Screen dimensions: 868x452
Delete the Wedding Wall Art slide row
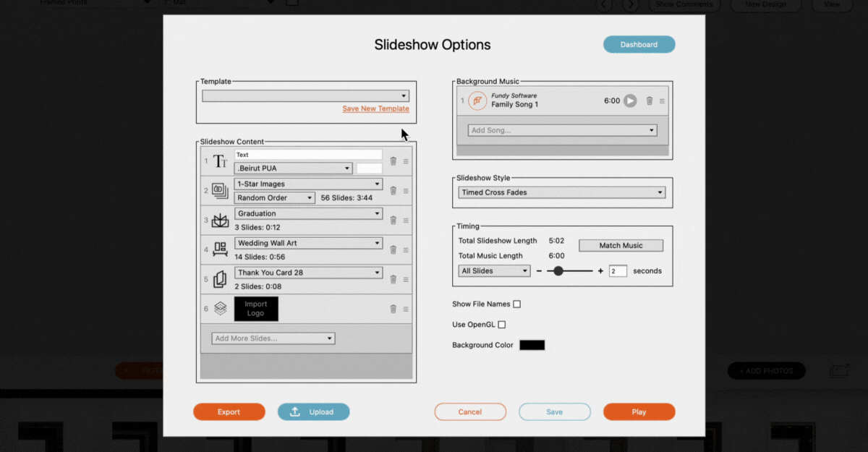(x=393, y=250)
